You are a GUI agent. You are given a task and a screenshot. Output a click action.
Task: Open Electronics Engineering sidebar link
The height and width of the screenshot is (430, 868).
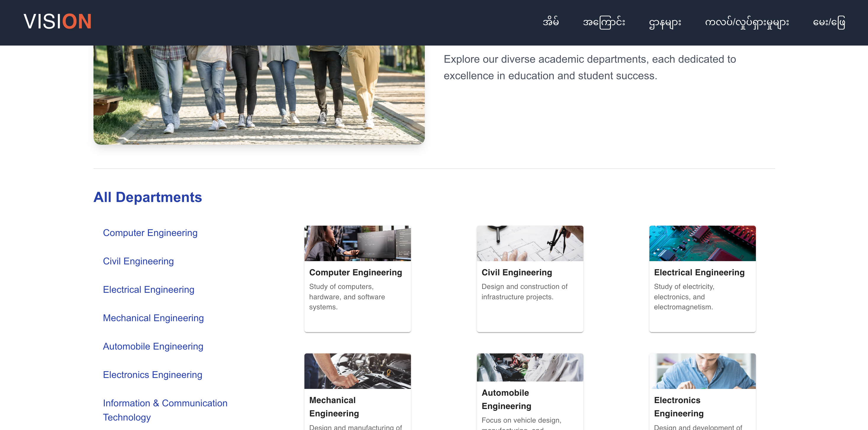(x=152, y=375)
